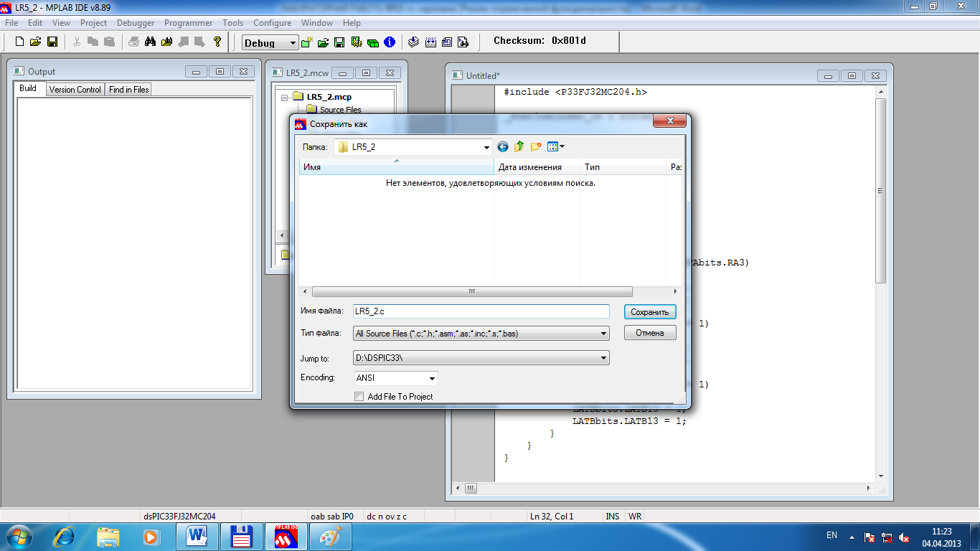This screenshot has width=980, height=551.
Task: Click the file name input field
Action: point(481,311)
